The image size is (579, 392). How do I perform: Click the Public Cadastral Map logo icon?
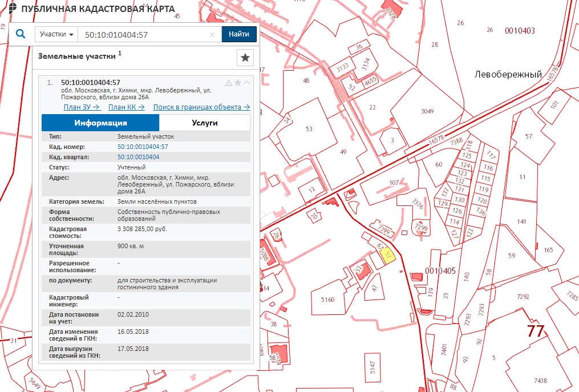[12, 8]
